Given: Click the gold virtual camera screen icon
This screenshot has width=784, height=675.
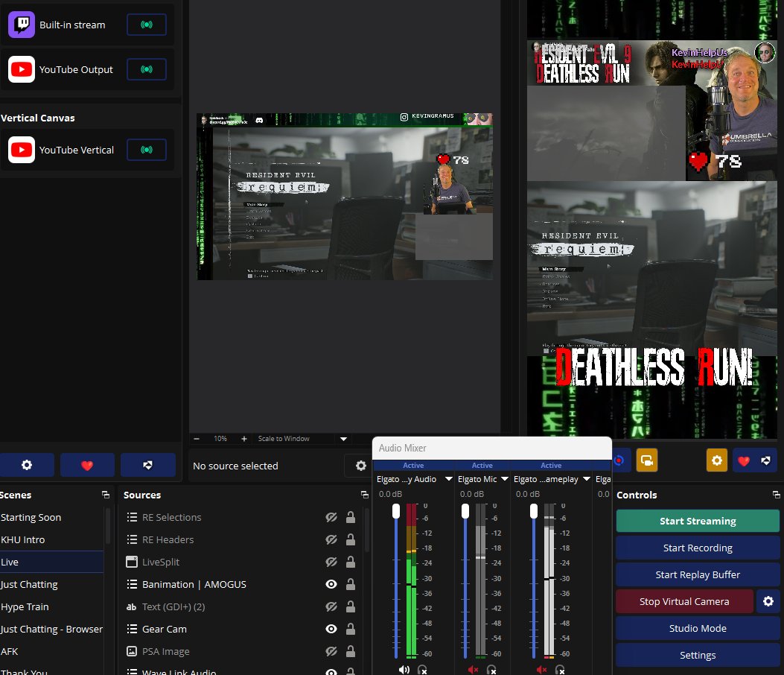Looking at the screenshot, I should pyautogui.click(x=646, y=460).
